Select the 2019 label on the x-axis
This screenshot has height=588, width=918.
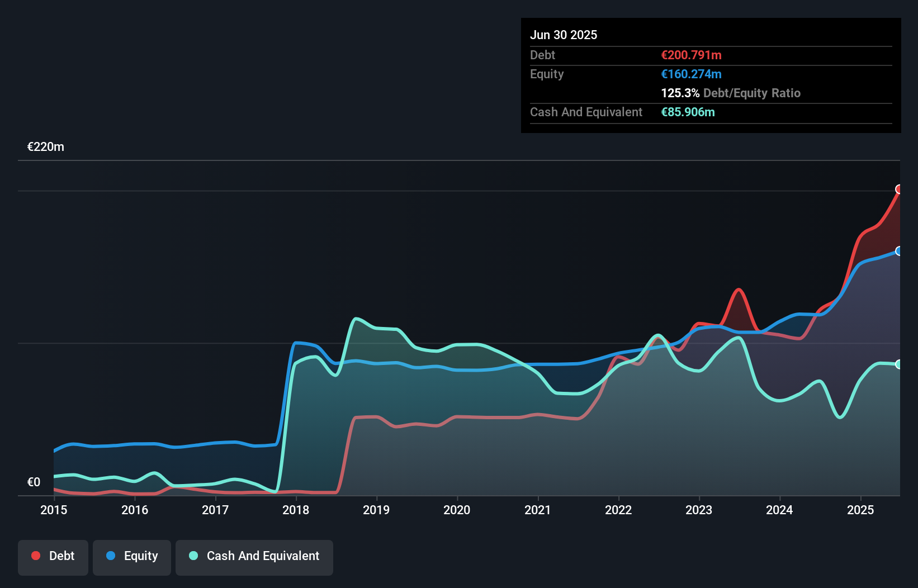376,510
